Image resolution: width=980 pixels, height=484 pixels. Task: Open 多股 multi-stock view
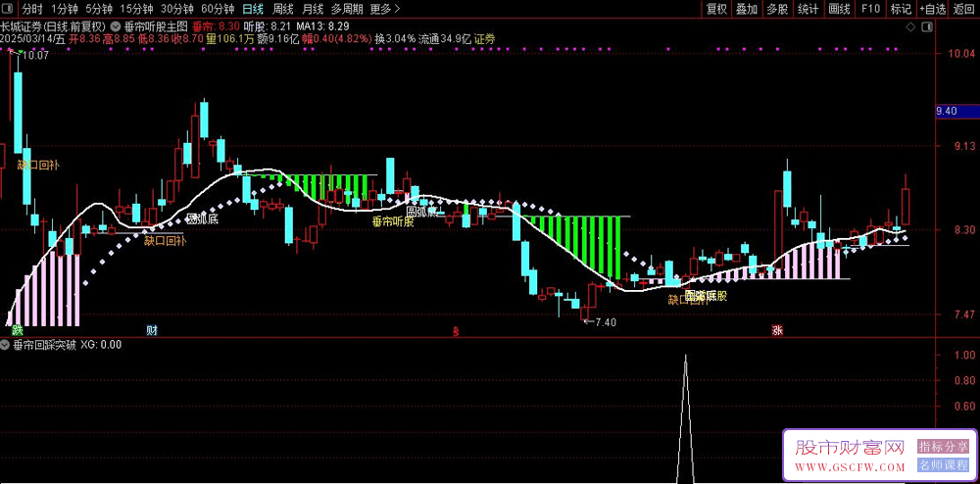point(777,9)
